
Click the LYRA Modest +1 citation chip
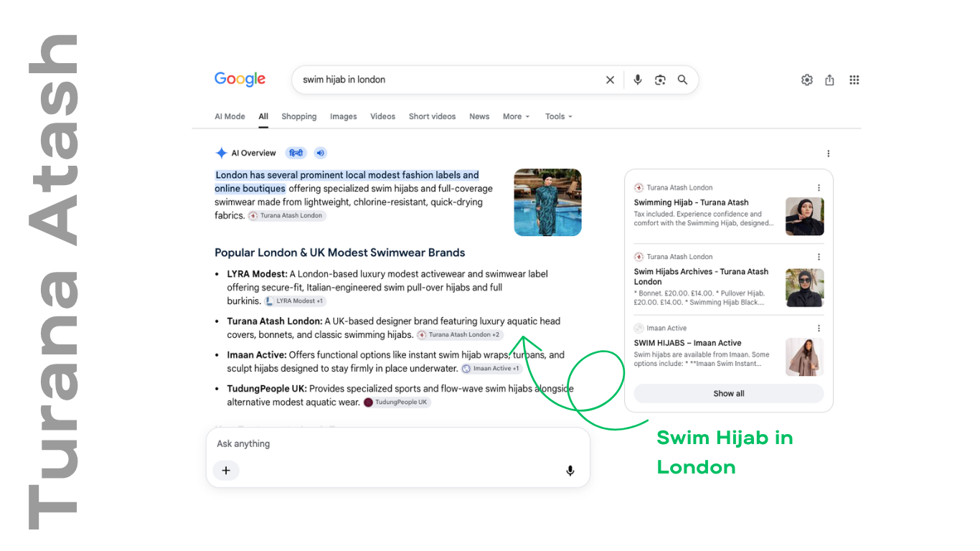click(295, 301)
